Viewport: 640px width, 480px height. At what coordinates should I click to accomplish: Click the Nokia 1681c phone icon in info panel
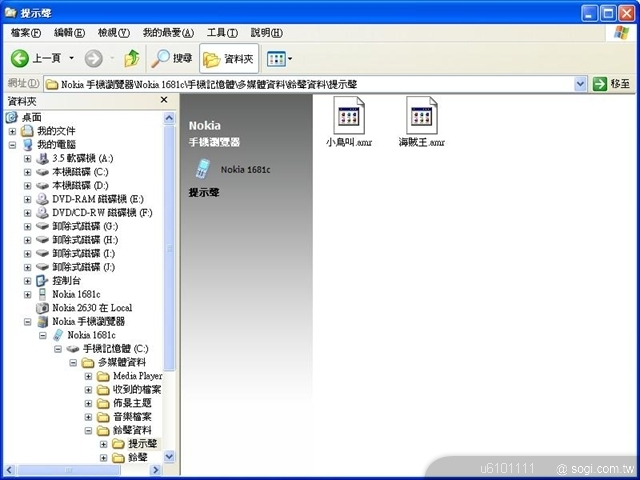202,169
